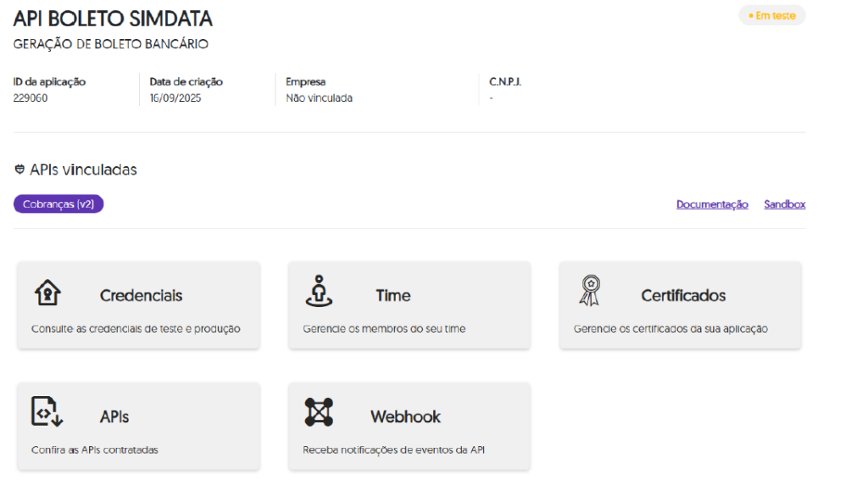Click 'Receba notificações de eventos da API' text
The height and width of the screenshot is (486, 868).
tap(393, 450)
